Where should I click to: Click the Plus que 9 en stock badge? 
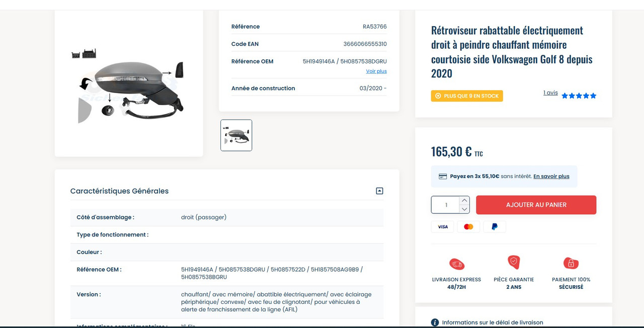pos(467,96)
